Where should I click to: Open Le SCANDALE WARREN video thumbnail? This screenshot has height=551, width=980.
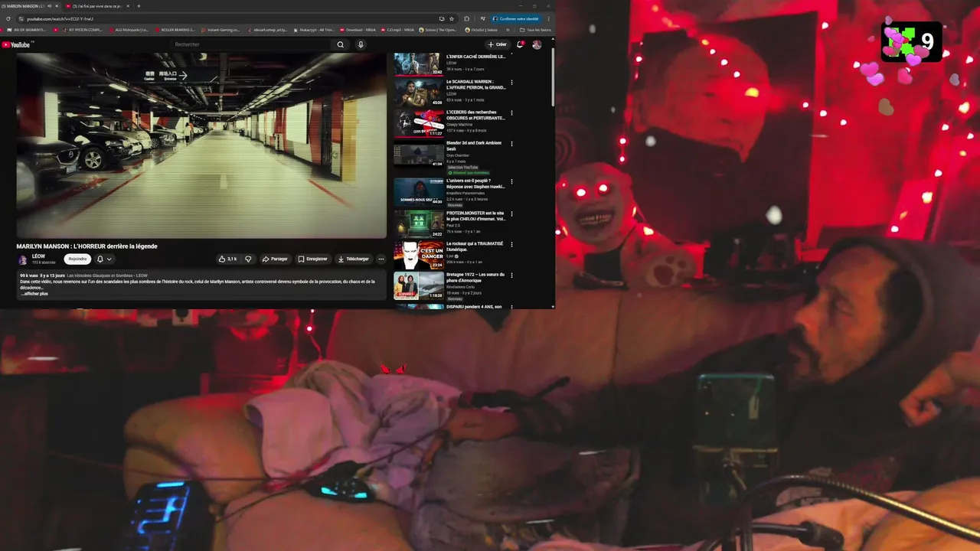pyautogui.click(x=419, y=93)
